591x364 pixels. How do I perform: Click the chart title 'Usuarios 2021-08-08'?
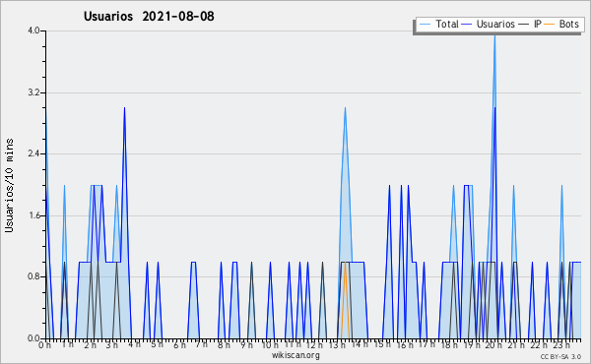tap(149, 17)
